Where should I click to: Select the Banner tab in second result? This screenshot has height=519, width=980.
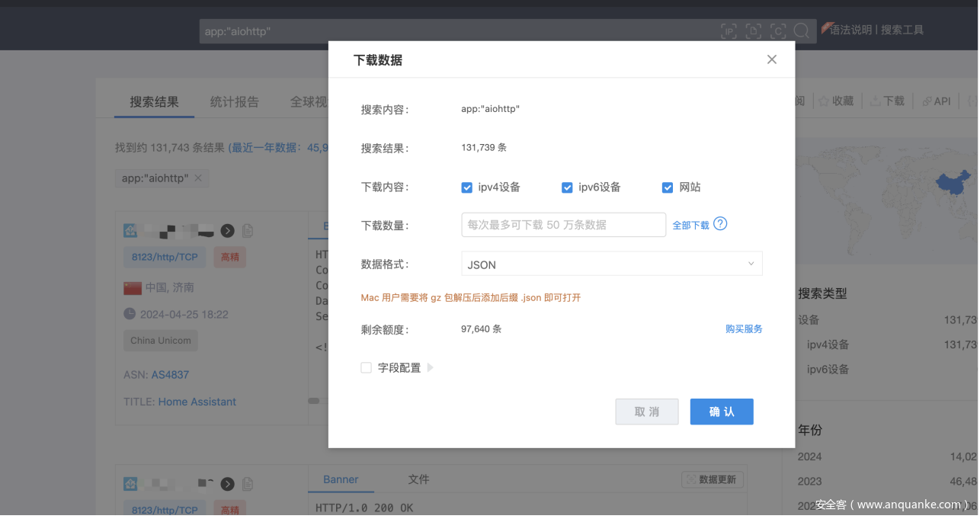341,479
